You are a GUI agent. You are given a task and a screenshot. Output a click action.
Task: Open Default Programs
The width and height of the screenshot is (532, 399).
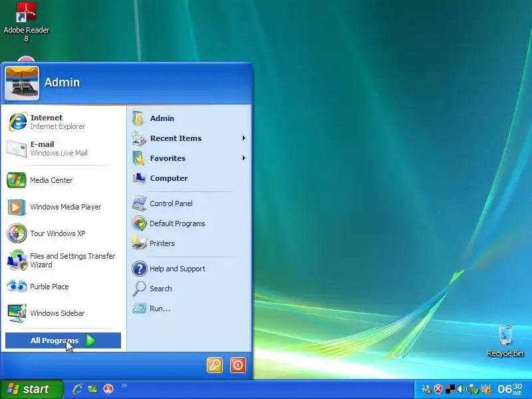[190, 223]
